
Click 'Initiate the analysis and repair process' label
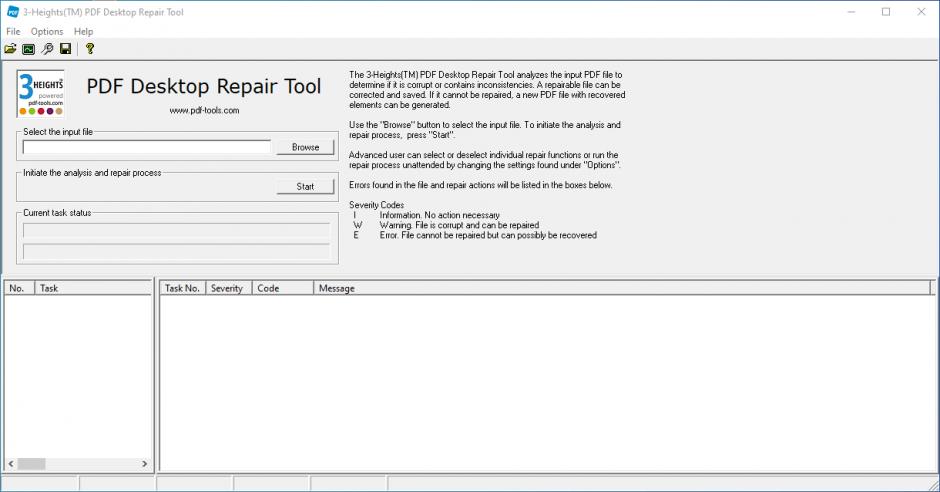click(92, 173)
